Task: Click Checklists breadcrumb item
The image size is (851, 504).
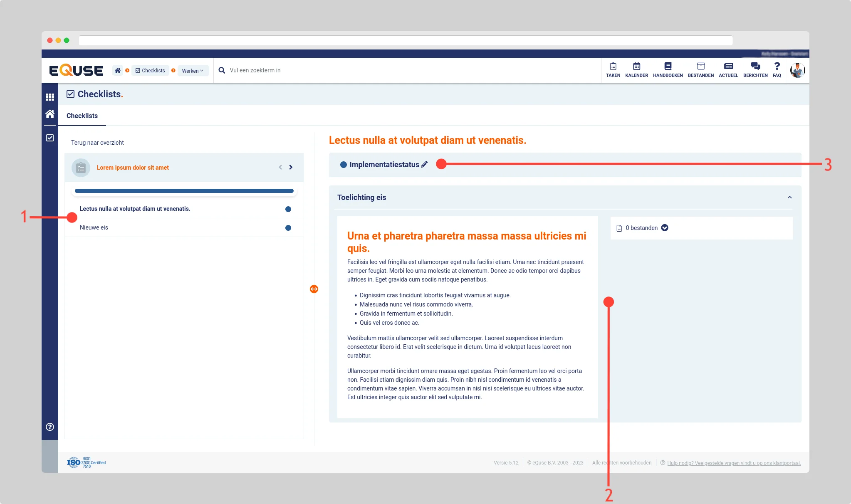Action: (x=150, y=71)
